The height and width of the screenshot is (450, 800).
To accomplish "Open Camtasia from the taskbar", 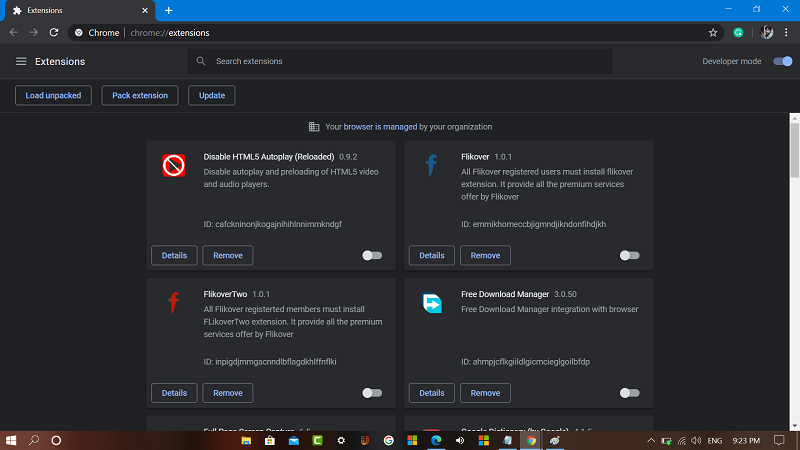I will click(x=317, y=440).
